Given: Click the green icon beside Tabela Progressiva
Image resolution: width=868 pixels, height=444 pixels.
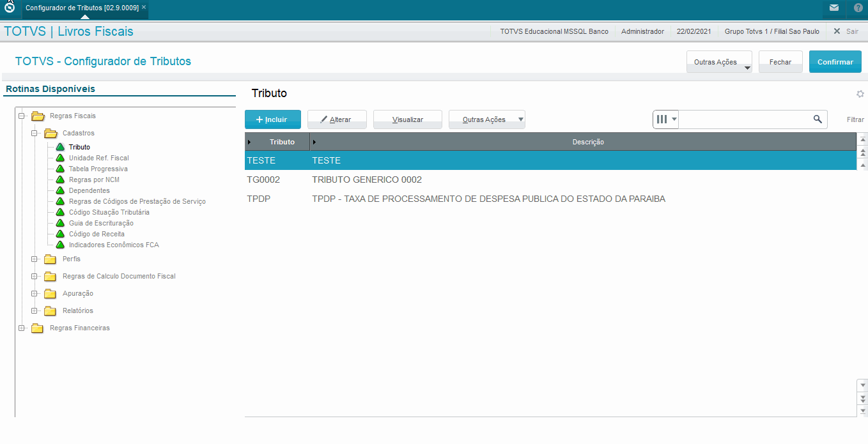Looking at the screenshot, I should (x=60, y=169).
